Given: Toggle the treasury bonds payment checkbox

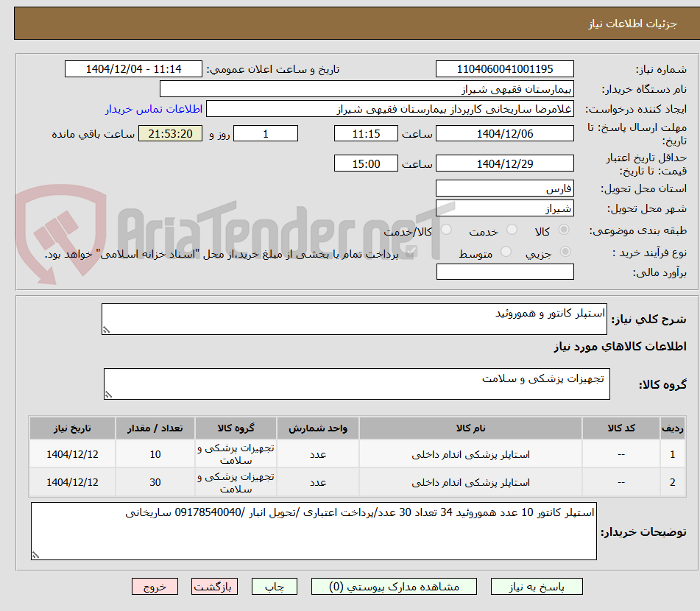Looking at the screenshot, I should (x=411, y=252).
